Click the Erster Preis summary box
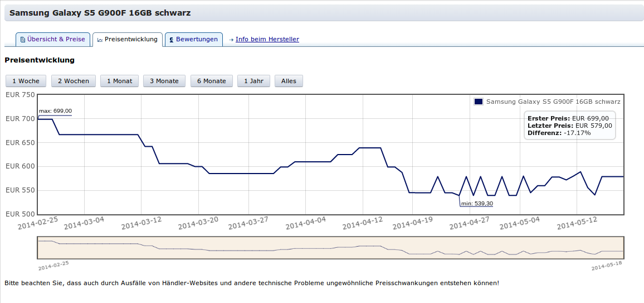 pyautogui.click(x=569, y=126)
